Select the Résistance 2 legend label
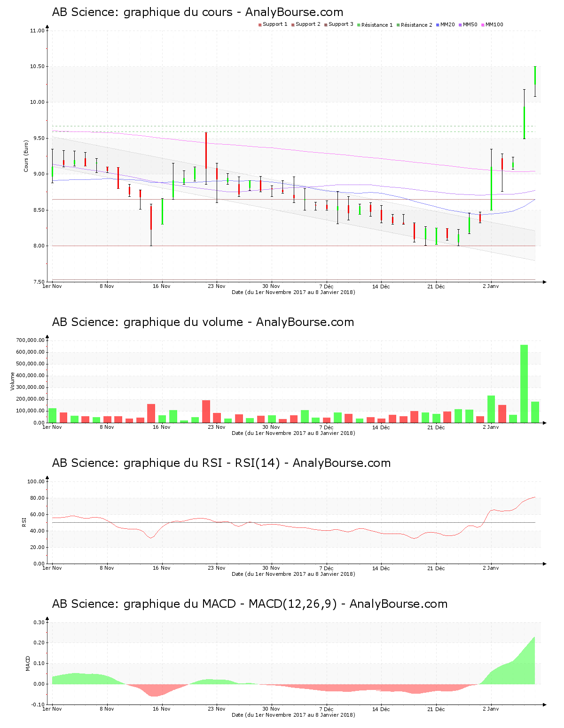The width and height of the screenshot is (564, 728). tap(416, 25)
